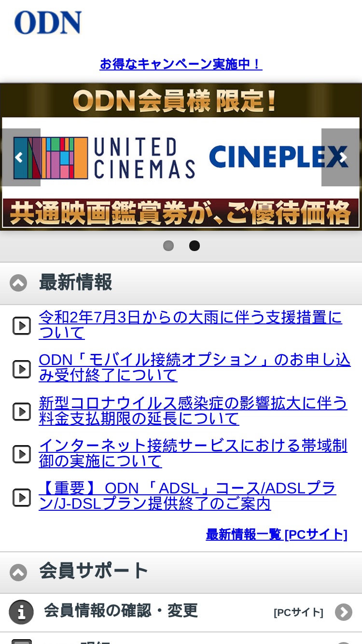
Task: Click play icon beside ADSL提供終了 news
Action: click(x=22, y=497)
